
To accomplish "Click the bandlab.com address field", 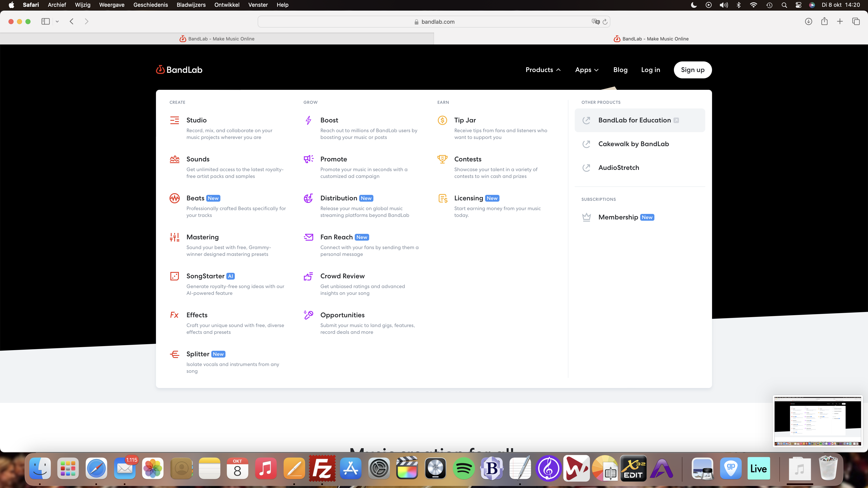I will click(434, 22).
